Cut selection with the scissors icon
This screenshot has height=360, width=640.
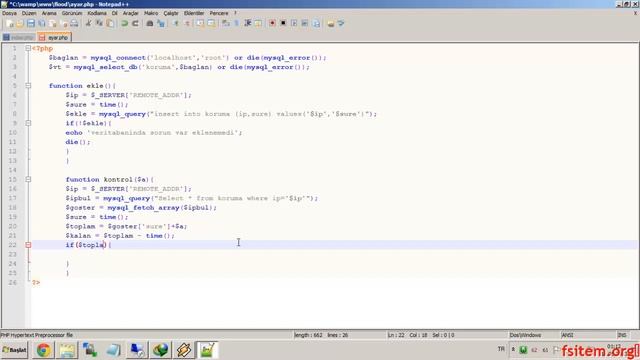point(88,24)
